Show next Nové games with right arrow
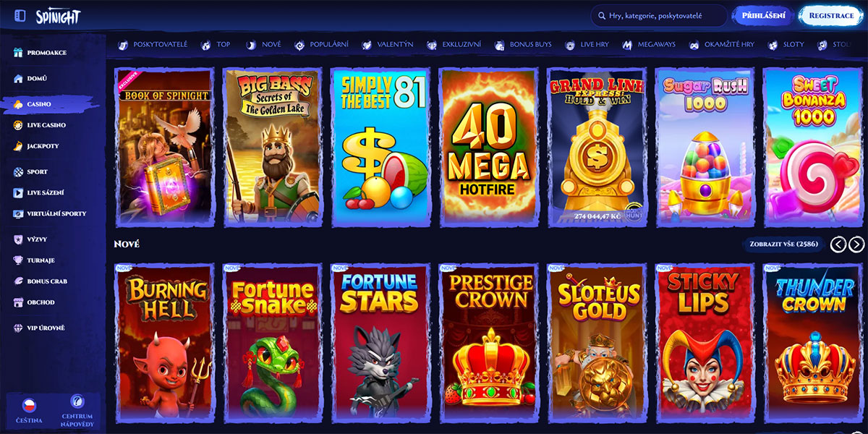The image size is (868, 434). click(856, 244)
